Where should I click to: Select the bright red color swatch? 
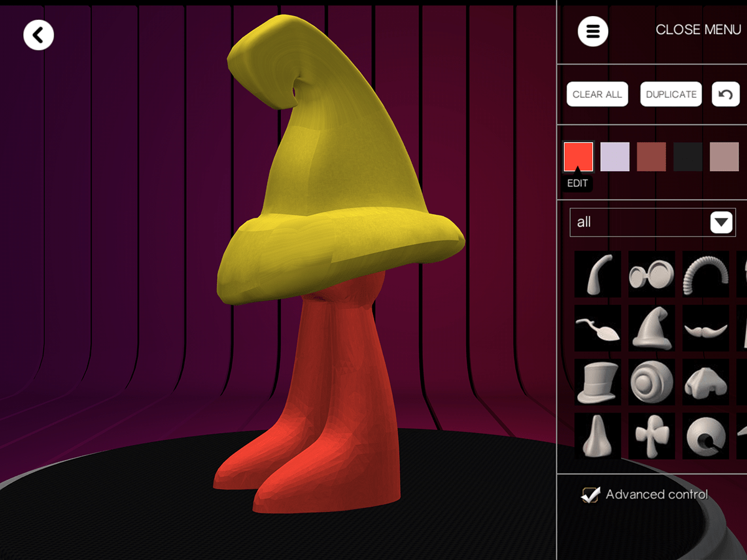pos(578,157)
